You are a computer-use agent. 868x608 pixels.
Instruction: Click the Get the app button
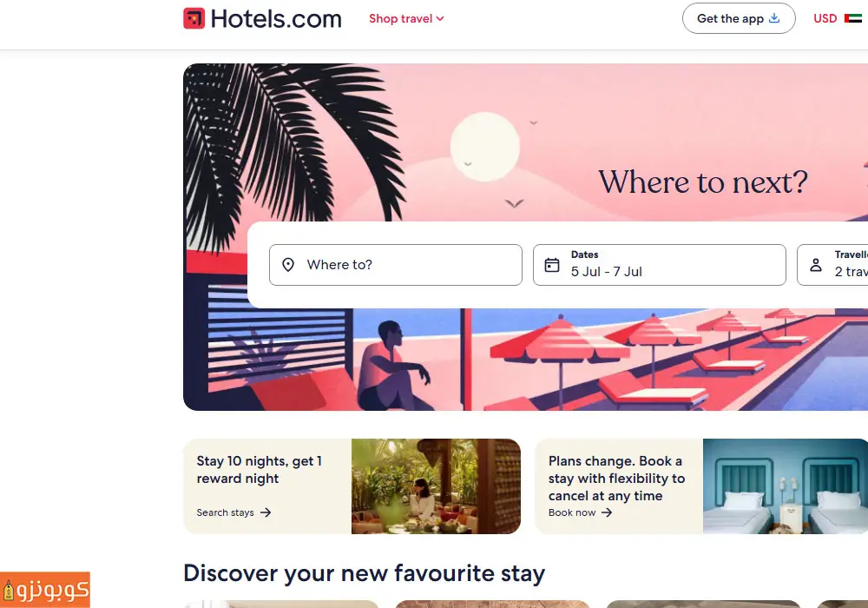pos(739,18)
